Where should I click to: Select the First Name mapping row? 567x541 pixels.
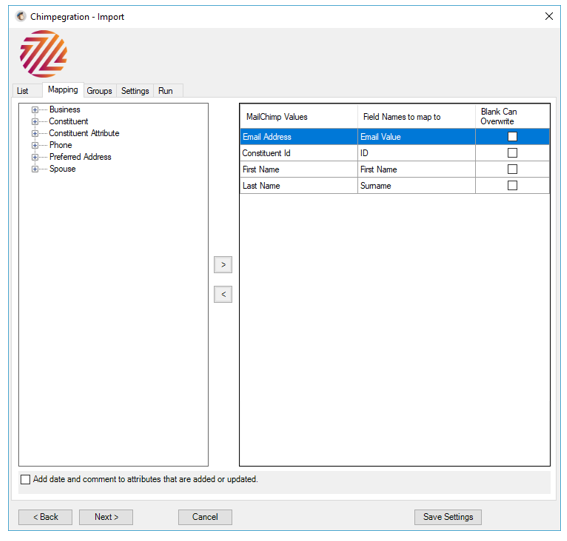point(394,169)
